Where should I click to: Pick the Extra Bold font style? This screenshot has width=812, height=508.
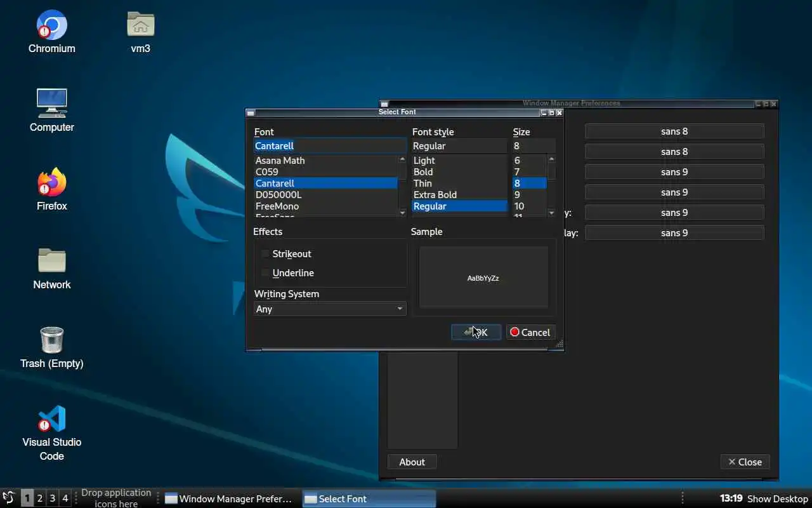click(460, 195)
